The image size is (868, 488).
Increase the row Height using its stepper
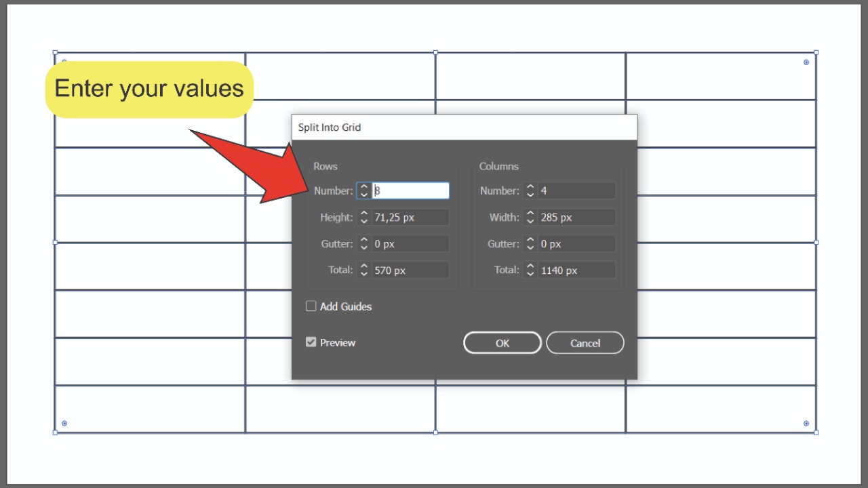[x=364, y=213]
